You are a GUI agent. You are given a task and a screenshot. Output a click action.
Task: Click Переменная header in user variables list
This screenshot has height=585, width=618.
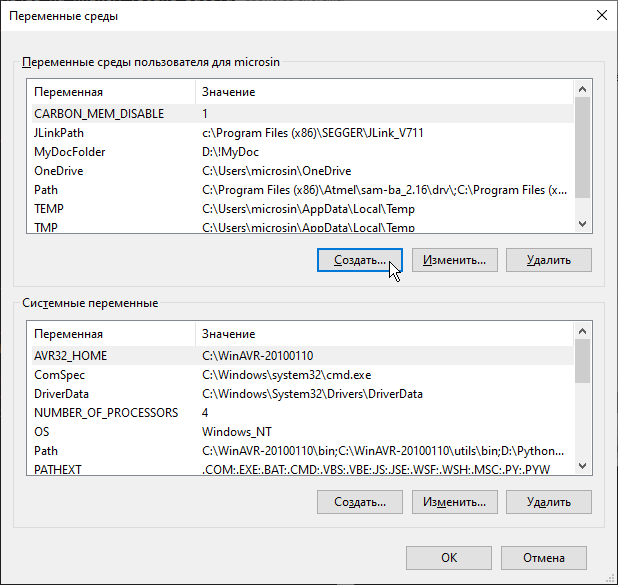click(113, 92)
